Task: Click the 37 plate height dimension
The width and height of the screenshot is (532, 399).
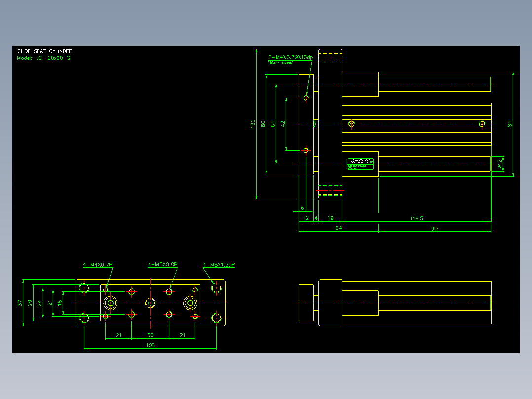Action: pos(20,303)
